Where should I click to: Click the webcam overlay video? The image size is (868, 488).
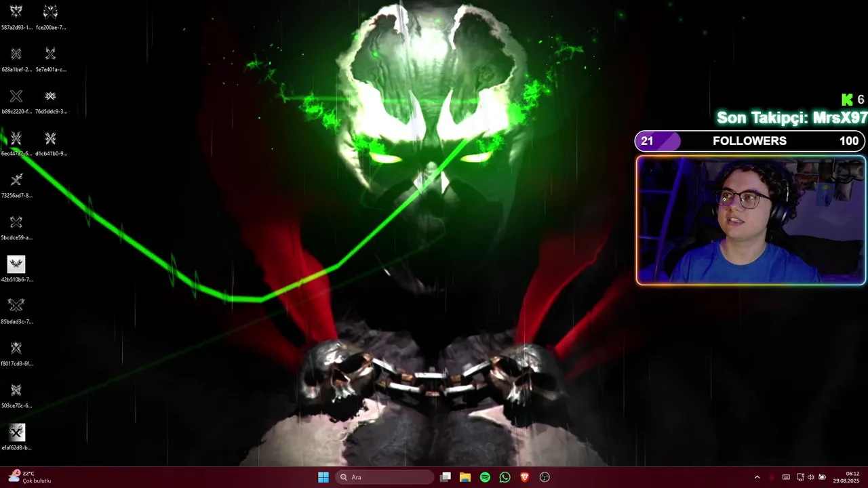[x=751, y=220]
